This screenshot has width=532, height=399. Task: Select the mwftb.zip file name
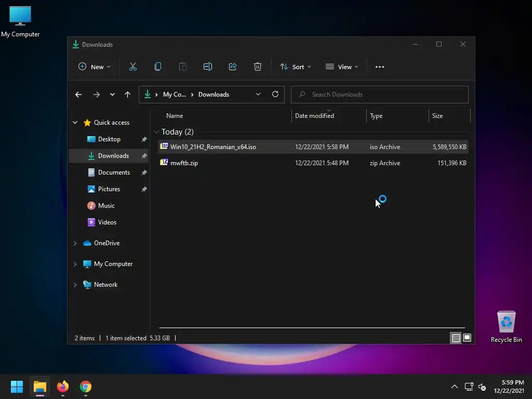click(184, 163)
